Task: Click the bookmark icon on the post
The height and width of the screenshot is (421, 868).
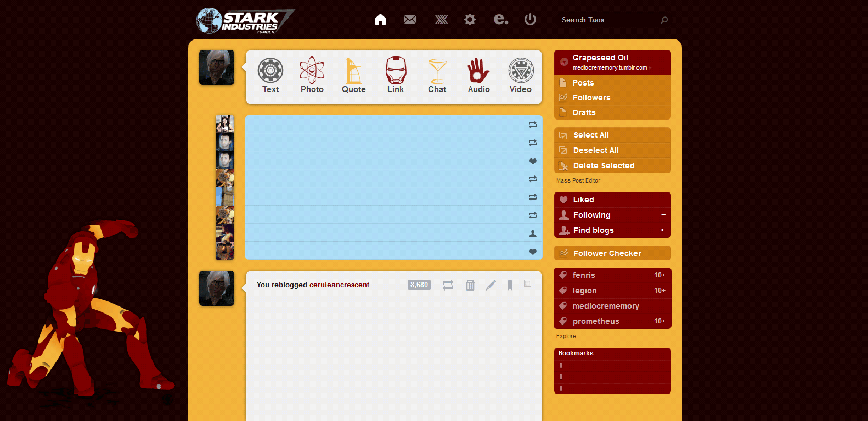Action: [510, 285]
